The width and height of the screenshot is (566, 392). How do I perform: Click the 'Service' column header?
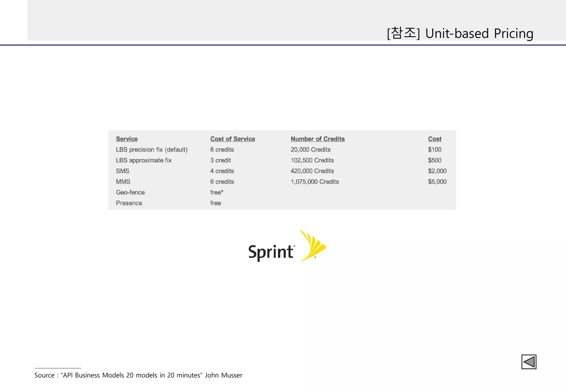click(127, 139)
